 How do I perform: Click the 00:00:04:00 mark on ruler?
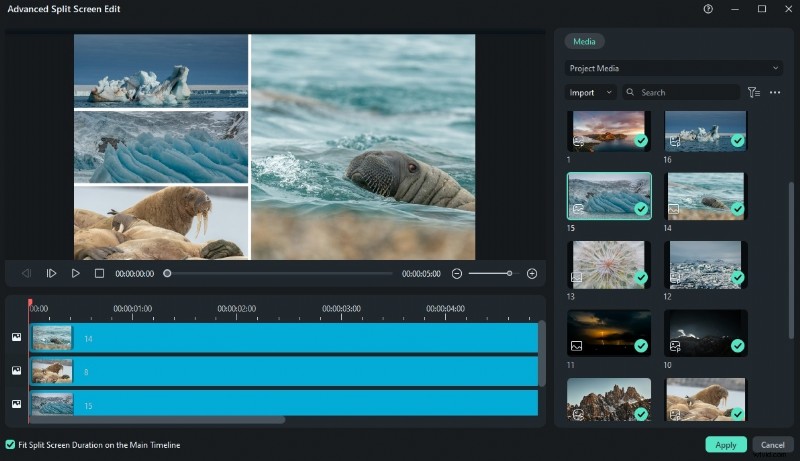445,309
